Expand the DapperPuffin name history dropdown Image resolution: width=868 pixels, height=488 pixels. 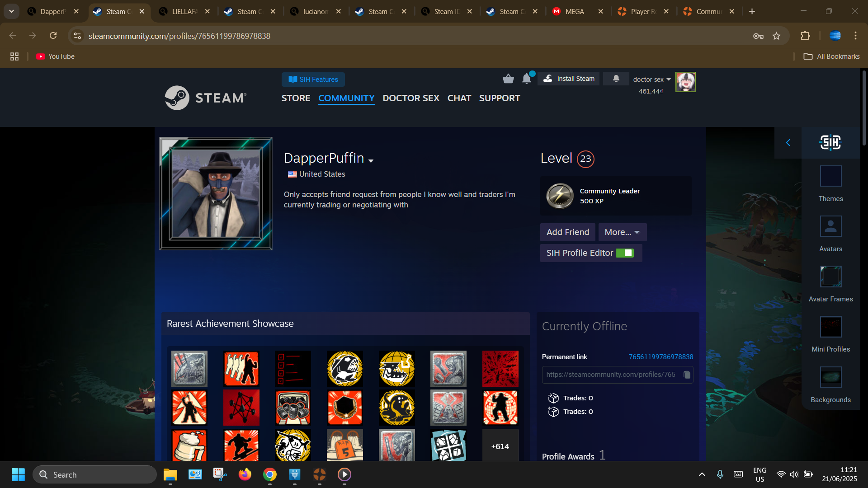pos(371,161)
